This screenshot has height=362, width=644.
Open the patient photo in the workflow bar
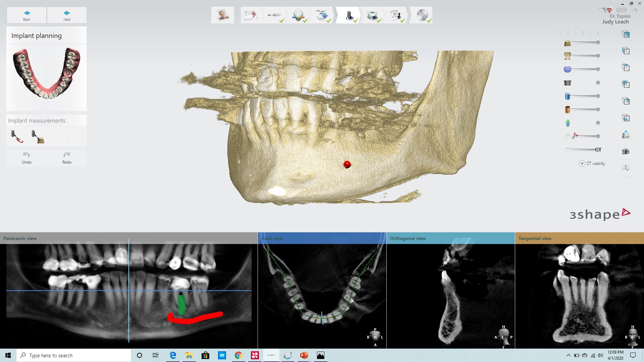[222, 15]
